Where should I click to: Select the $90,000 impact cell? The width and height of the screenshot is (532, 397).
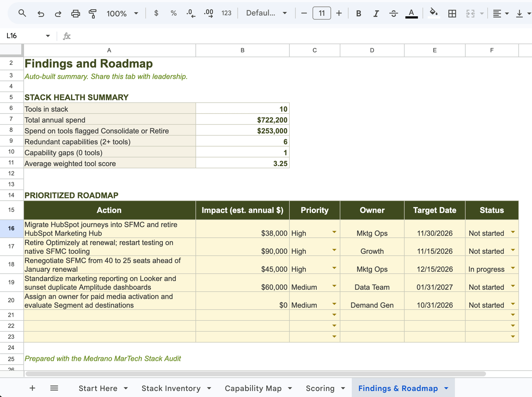click(243, 247)
